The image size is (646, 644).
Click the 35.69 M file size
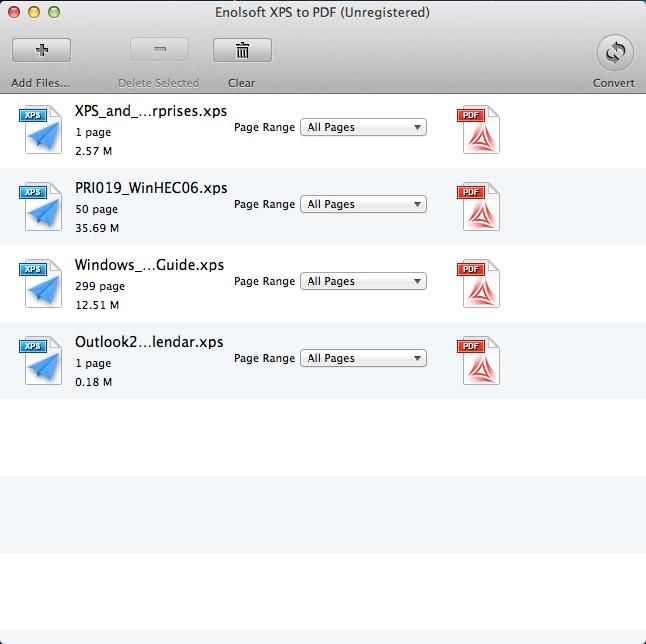click(97, 228)
